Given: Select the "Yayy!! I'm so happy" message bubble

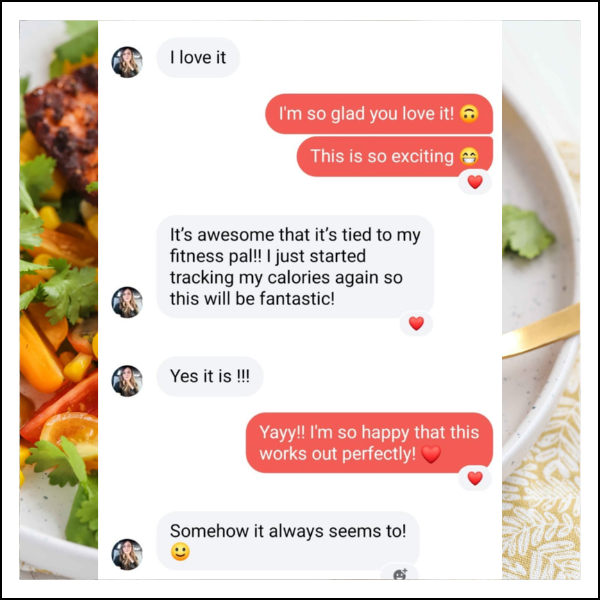Looking at the screenshot, I should (x=369, y=443).
